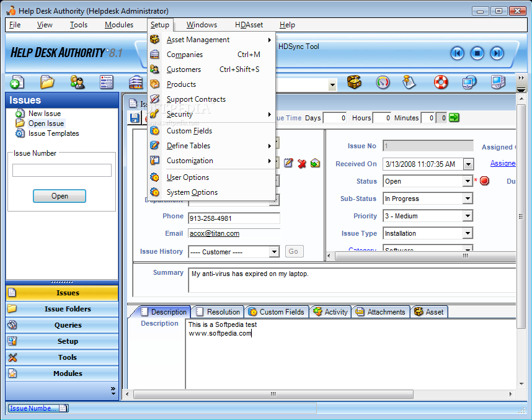This screenshot has height=420, width=532.
Task: Click the previous record playback button
Action: click(x=457, y=53)
